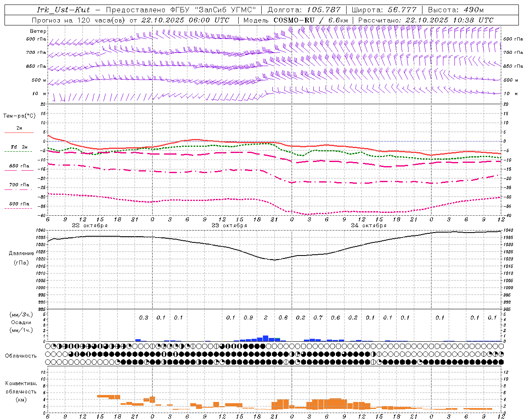
Task: Select the "Давление" pressure label
Action: pyautogui.click(x=21, y=253)
